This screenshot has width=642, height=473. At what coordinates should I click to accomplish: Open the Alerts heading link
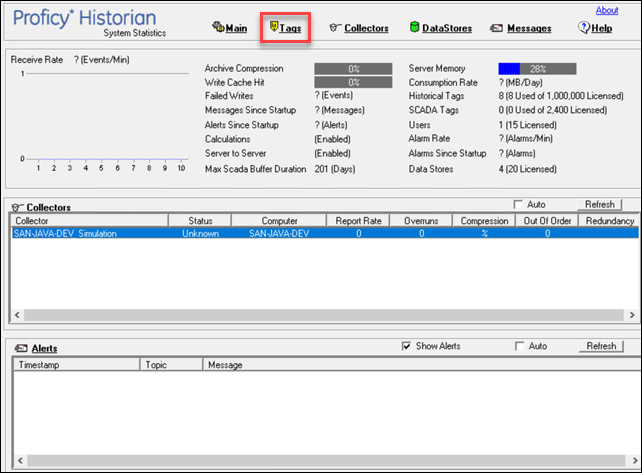[45, 349]
